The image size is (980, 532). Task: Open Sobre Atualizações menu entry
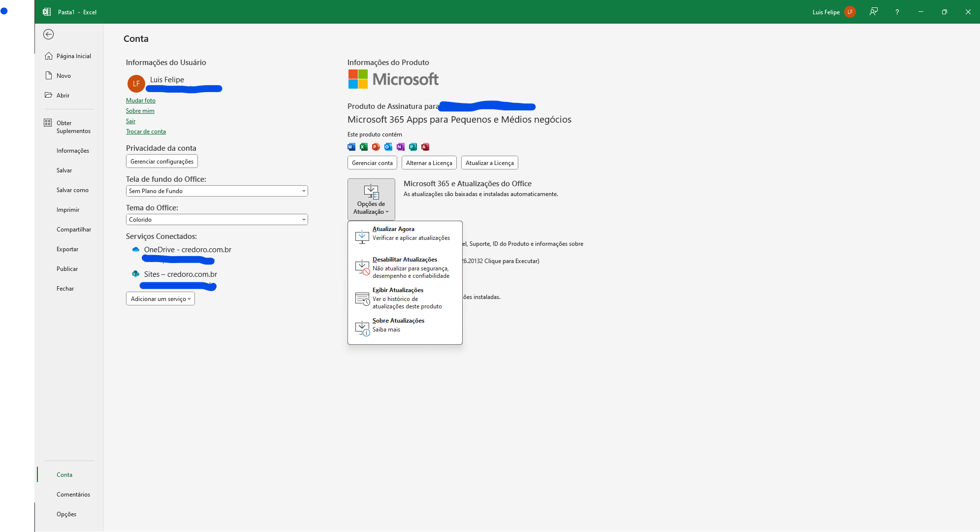tap(405, 328)
